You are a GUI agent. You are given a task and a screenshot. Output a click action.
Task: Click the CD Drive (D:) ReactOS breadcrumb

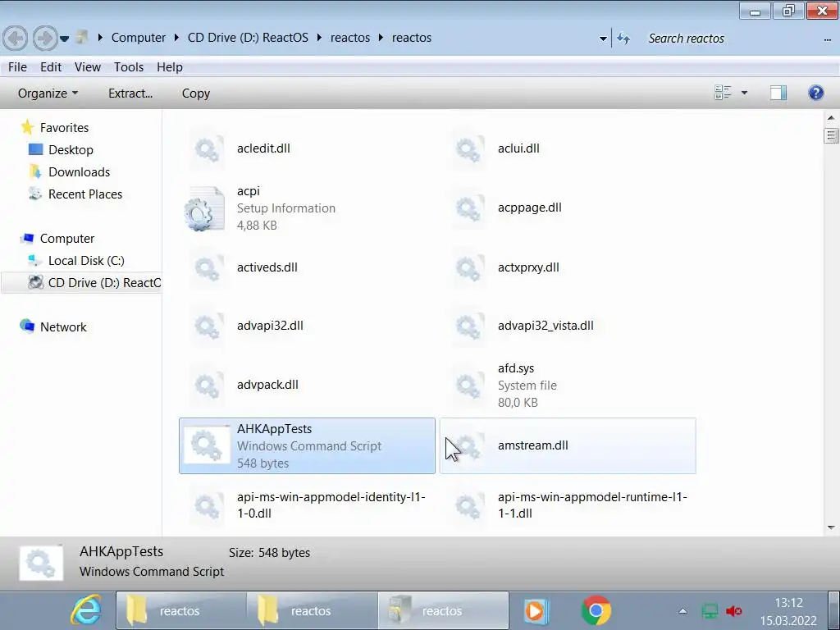pyautogui.click(x=248, y=38)
